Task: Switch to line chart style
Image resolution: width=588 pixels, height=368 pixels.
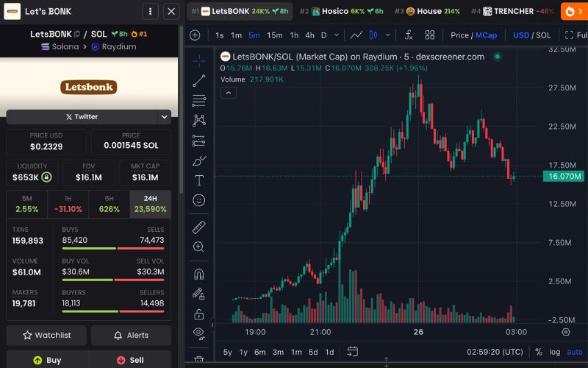Action: (x=356, y=35)
